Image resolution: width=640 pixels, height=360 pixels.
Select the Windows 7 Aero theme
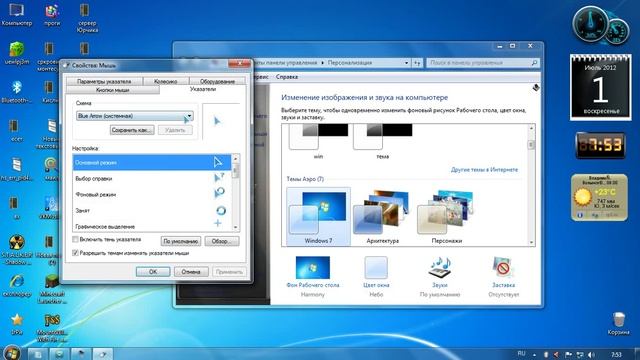(318, 217)
